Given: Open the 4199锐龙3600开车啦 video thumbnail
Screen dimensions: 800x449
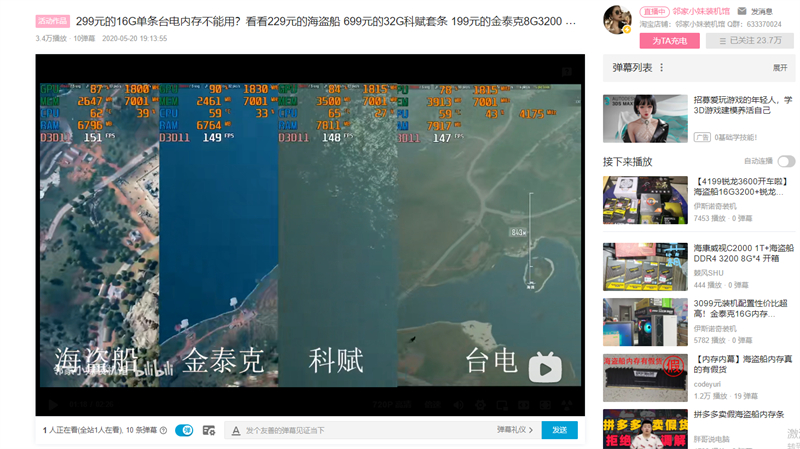Looking at the screenshot, I should [x=645, y=200].
